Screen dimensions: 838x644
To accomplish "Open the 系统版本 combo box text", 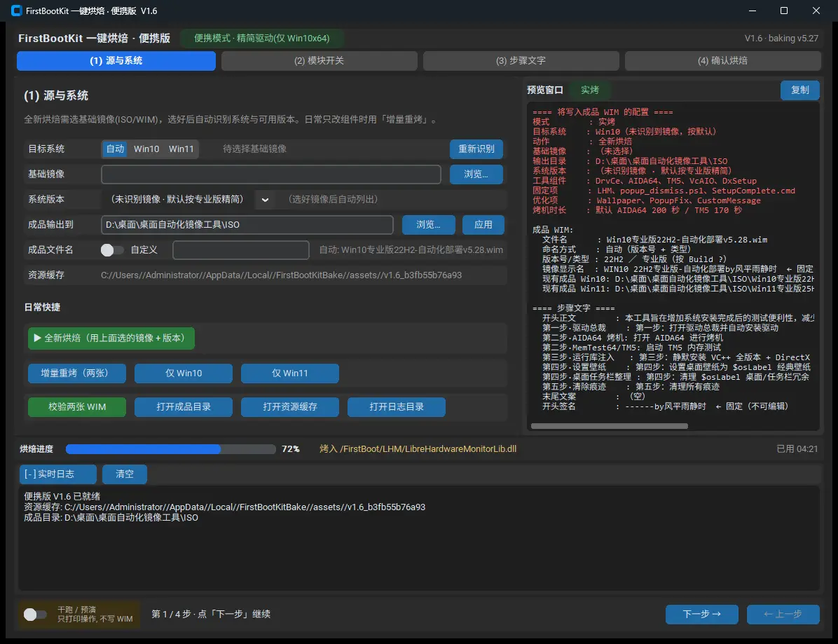I will (177, 199).
